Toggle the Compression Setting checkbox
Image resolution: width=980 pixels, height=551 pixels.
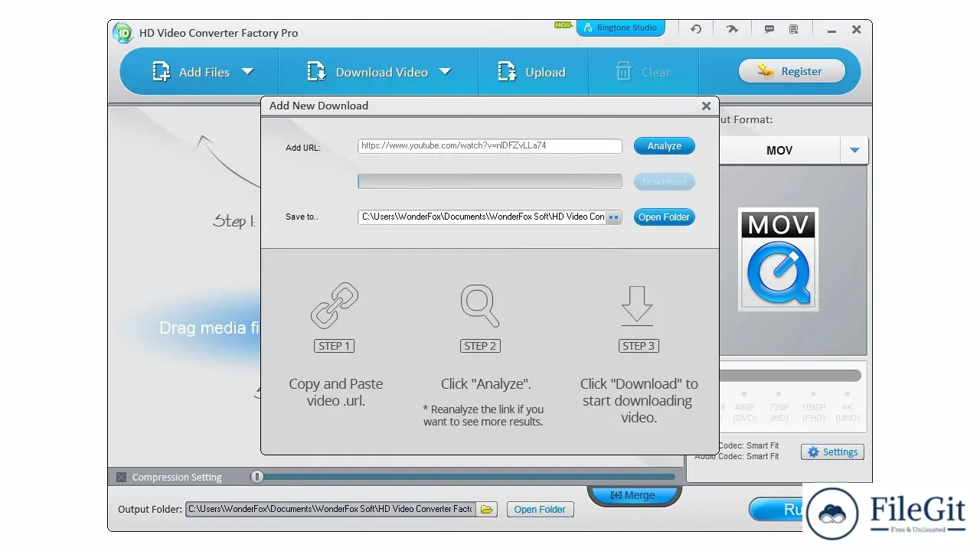pos(122,477)
